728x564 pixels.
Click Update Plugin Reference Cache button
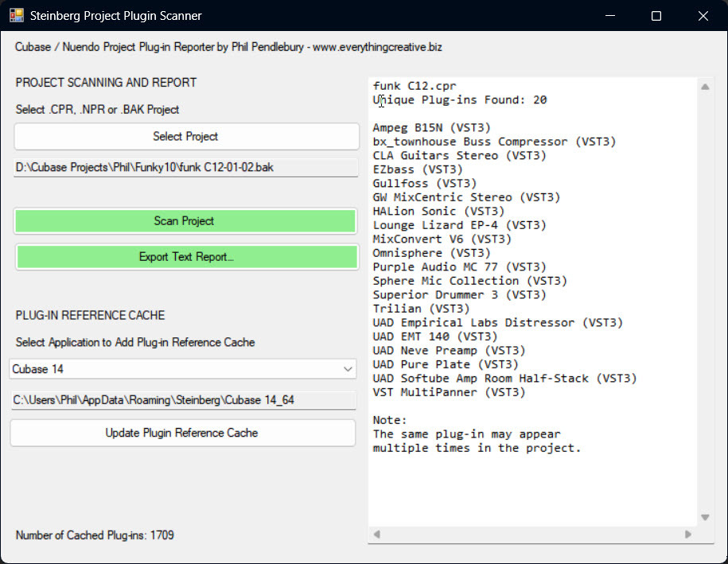point(182,433)
